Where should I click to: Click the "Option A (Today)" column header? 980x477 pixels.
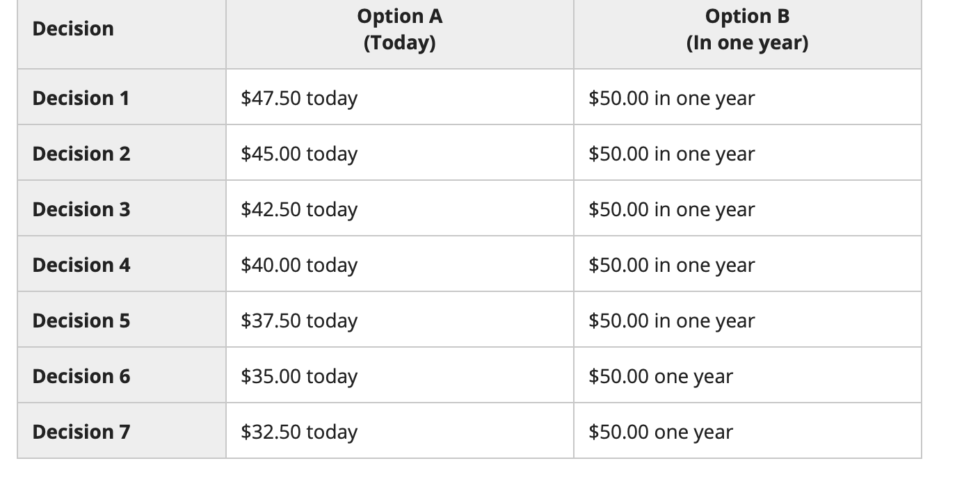click(399, 29)
